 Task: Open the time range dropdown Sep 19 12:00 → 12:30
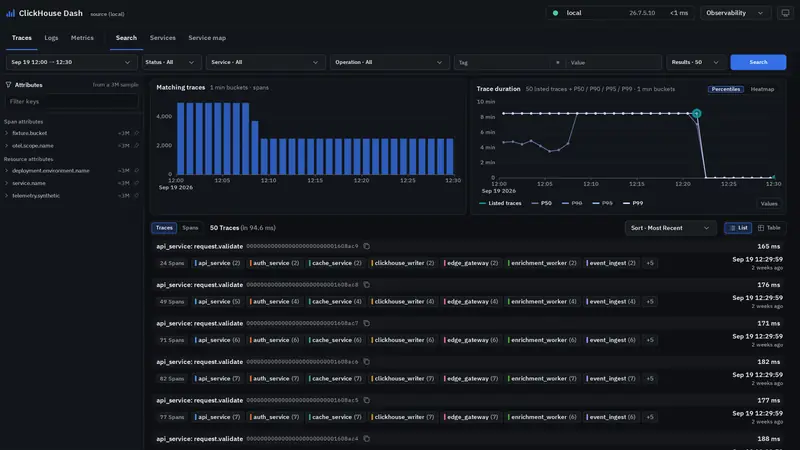[x=70, y=62]
